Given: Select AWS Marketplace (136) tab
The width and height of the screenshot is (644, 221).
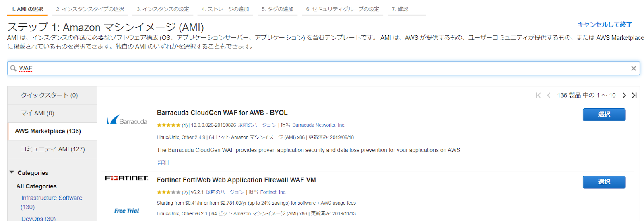Looking at the screenshot, I should pyautogui.click(x=52, y=131).
